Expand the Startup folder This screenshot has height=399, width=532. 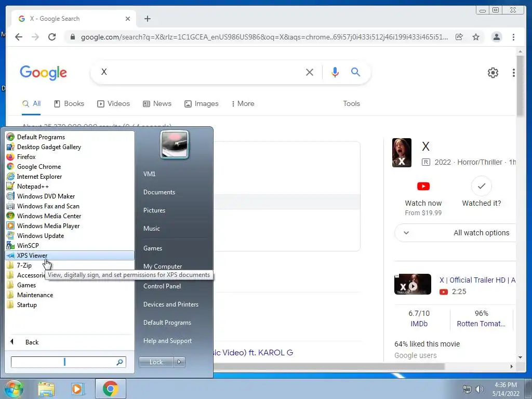70,304
